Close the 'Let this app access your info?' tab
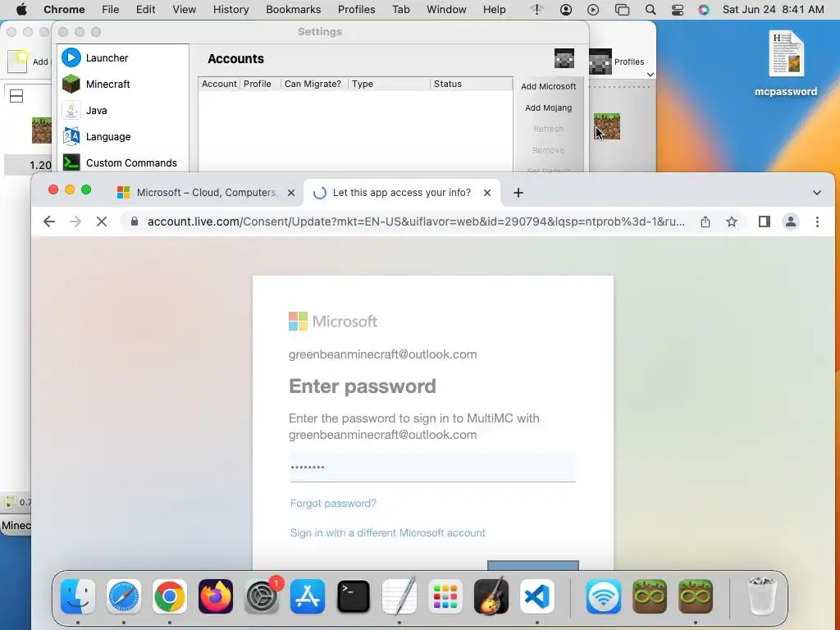 [x=487, y=192]
